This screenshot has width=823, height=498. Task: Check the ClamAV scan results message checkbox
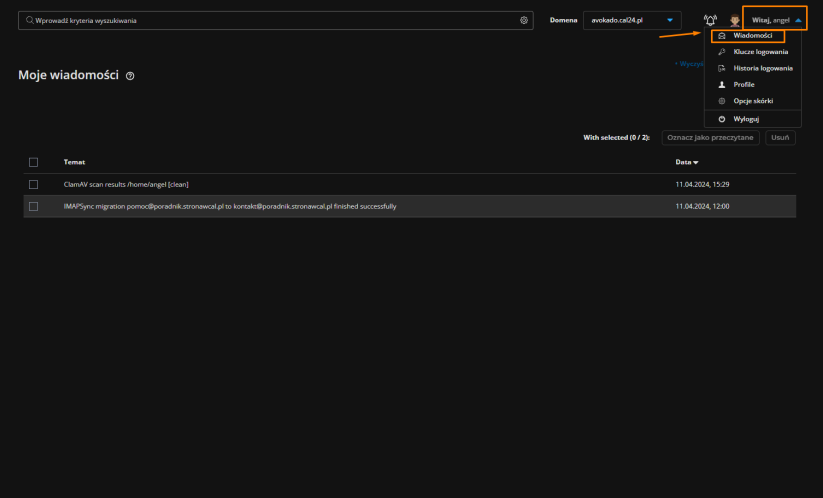click(34, 184)
